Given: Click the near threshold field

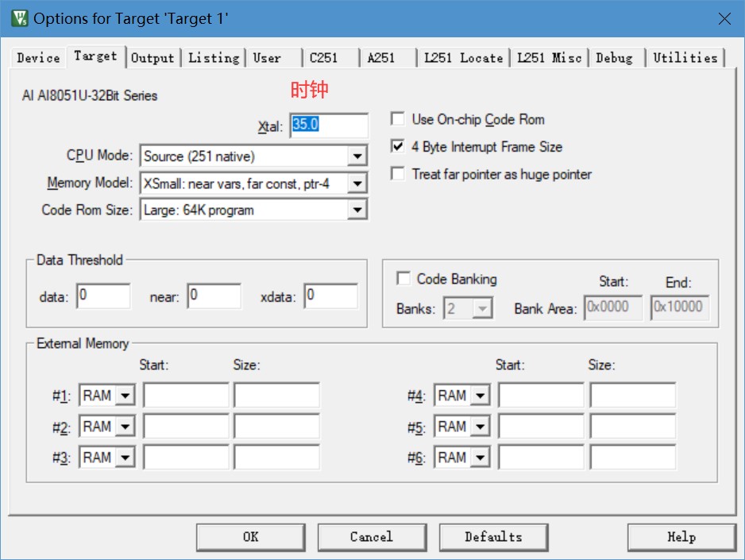Looking at the screenshot, I should click(x=214, y=296).
